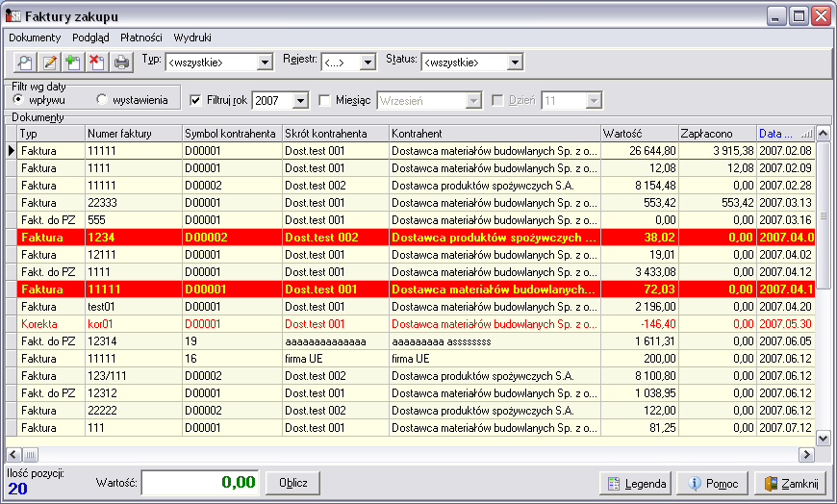Click date cell 2007.05.30
The image size is (837, 504).
pos(786,324)
